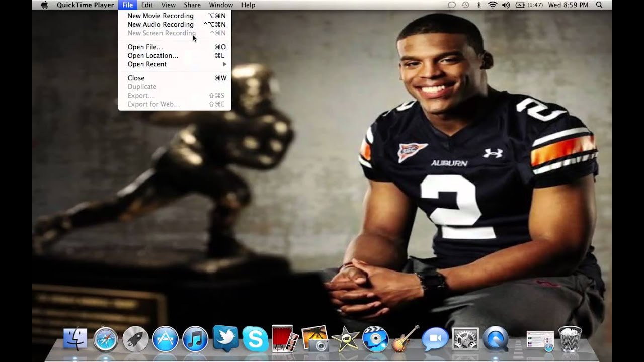644x362 pixels.
Task: Open the document stack in dock
Action: pyautogui.click(x=540, y=341)
